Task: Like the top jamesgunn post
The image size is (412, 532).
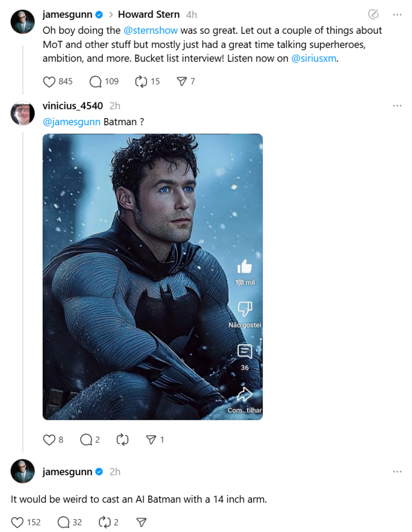Action: (x=49, y=82)
